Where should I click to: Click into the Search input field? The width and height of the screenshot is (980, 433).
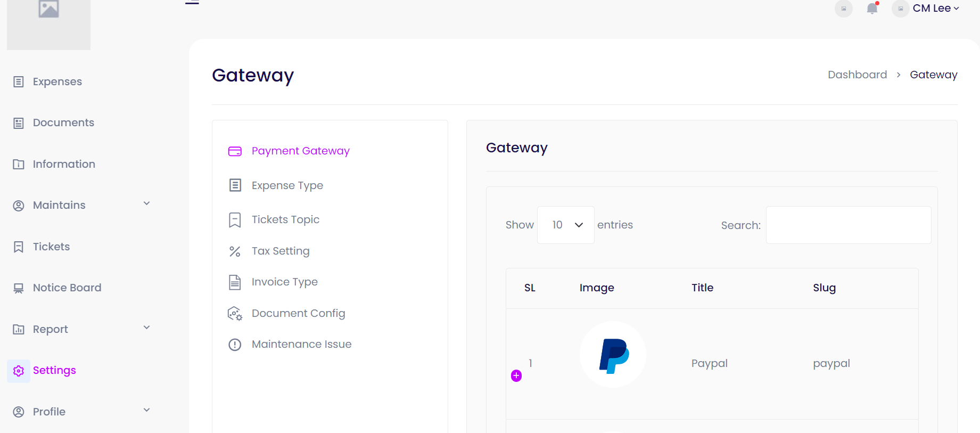(x=848, y=225)
